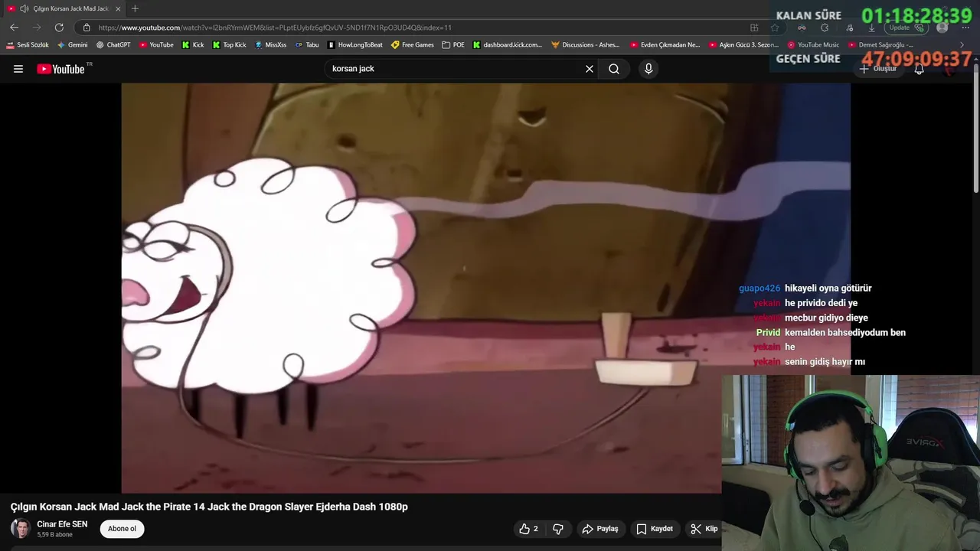The height and width of the screenshot is (551, 980).
Task: Open the ChatGPT bookmark
Action: (x=113, y=45)
